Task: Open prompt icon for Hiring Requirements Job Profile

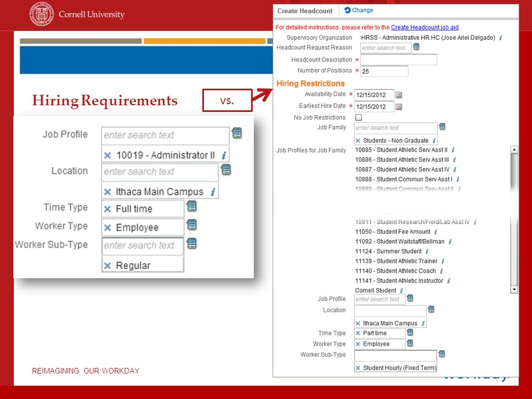Action: tap(237, 133)
